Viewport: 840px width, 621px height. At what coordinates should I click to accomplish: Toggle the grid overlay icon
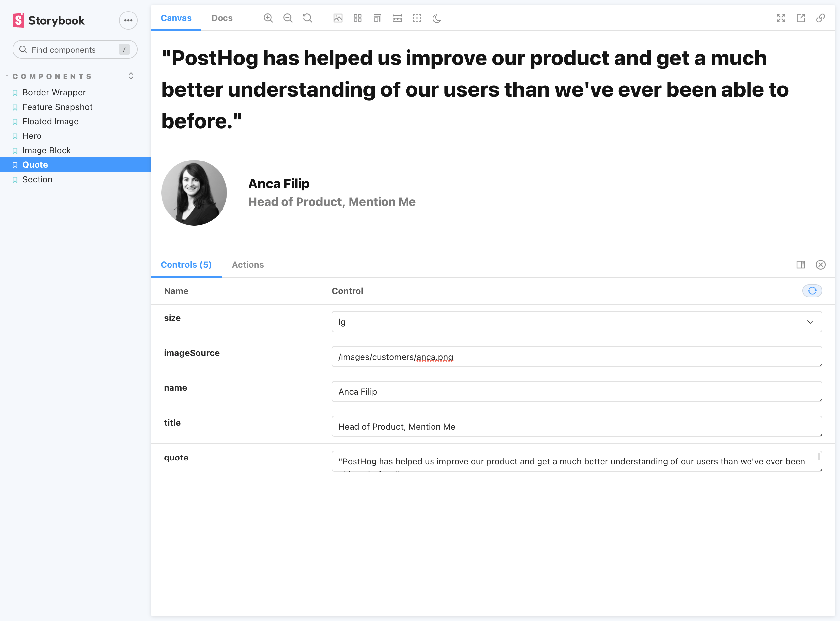[x=358, y=18]
